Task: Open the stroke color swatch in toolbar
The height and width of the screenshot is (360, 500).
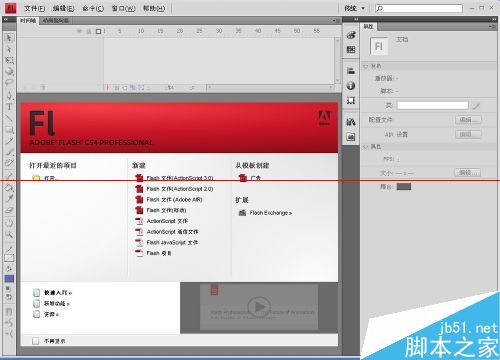Action: 9,258
